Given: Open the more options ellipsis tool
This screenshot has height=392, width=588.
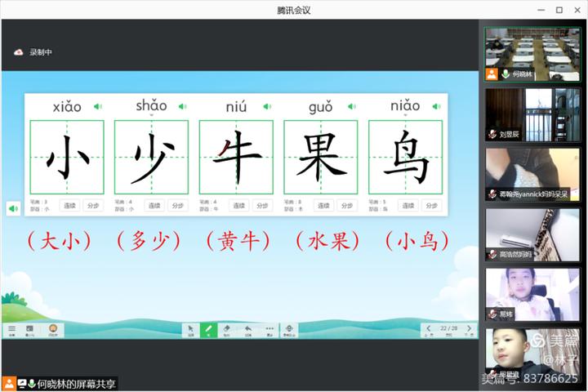Looking at the screenshot, I should (x=269, y=329).
